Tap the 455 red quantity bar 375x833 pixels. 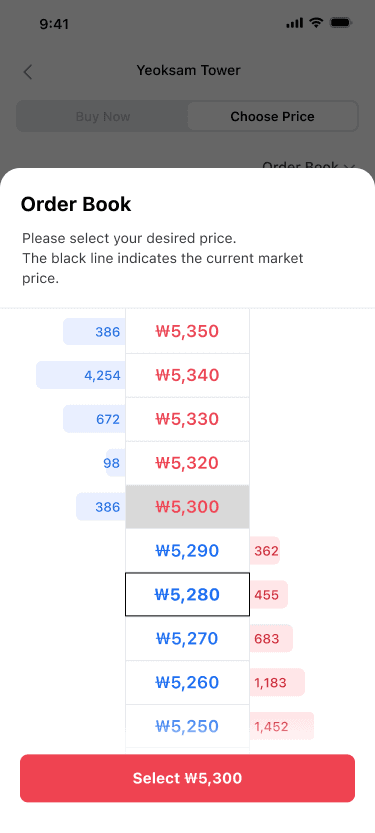coord(269,594)
